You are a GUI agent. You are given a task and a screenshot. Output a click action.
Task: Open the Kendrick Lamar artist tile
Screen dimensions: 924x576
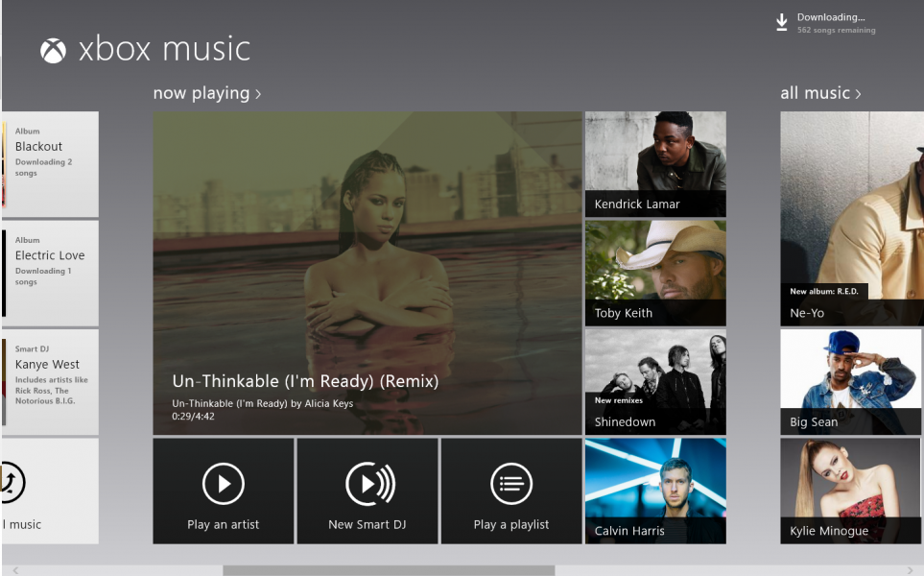point(655,164)
